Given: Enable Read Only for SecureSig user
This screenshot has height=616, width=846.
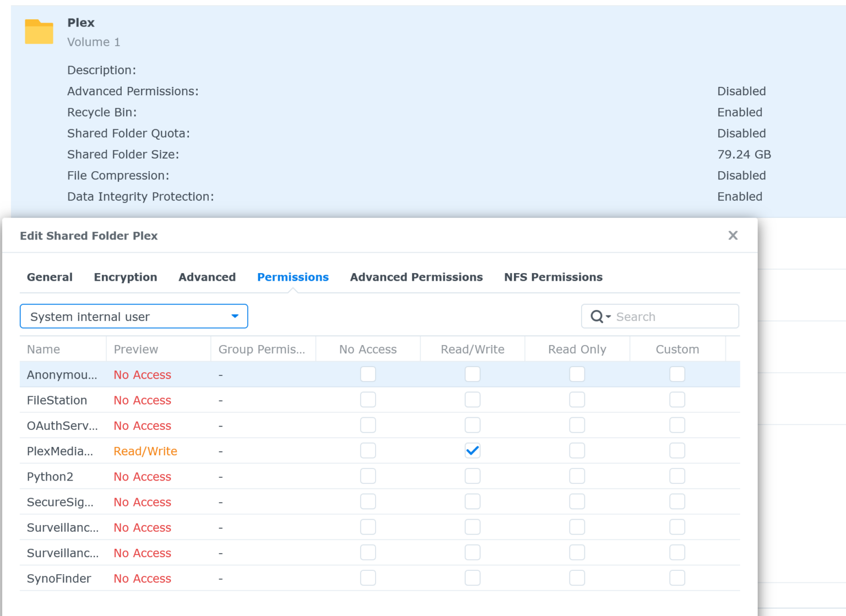Looking at the screenshot, I should coord(577,501).
